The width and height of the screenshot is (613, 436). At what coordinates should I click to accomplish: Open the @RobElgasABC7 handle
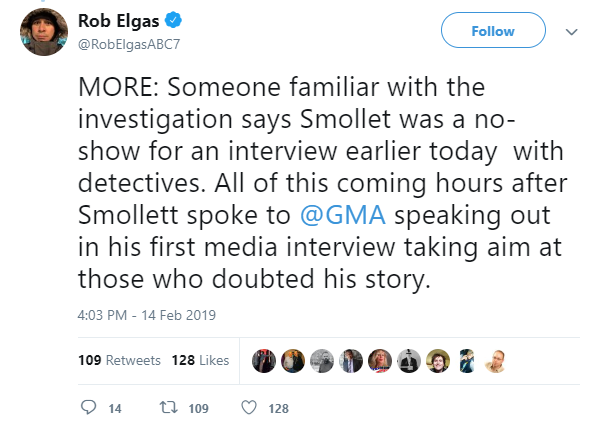coord(129,44)
